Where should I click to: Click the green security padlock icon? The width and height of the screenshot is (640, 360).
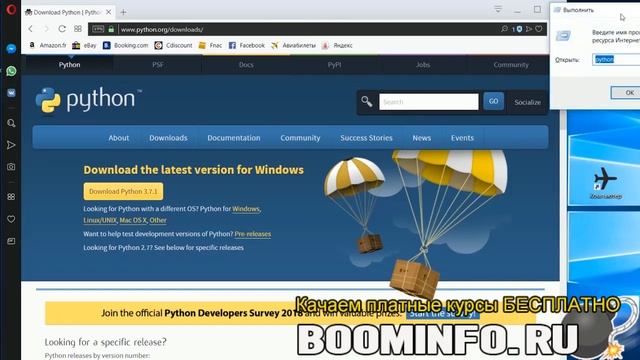(111, 29)
